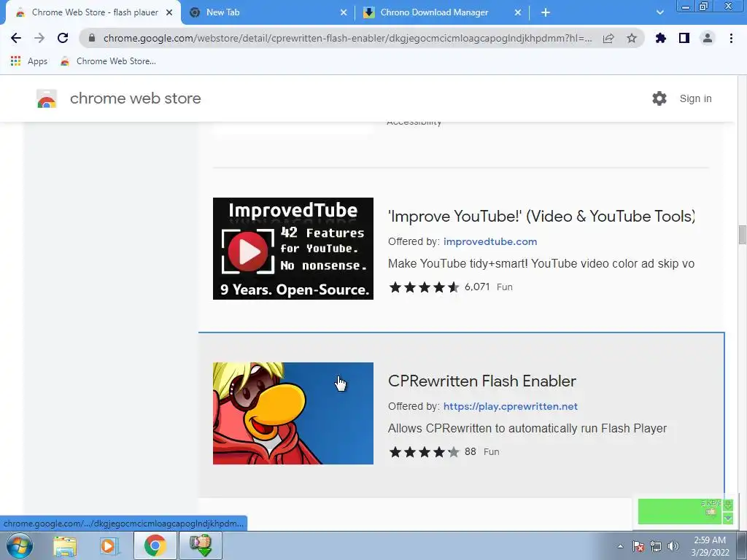Open the Apps shortcut in the bookmarks bar

(x=29, y=61)
